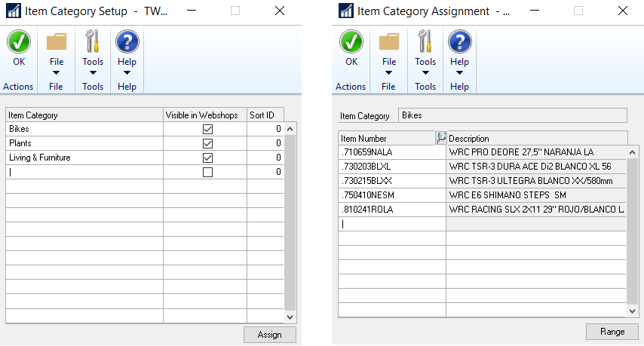Open File folder icon in Item Category Setup
Screen dimensions: 644x346
[x=57, y=42]
